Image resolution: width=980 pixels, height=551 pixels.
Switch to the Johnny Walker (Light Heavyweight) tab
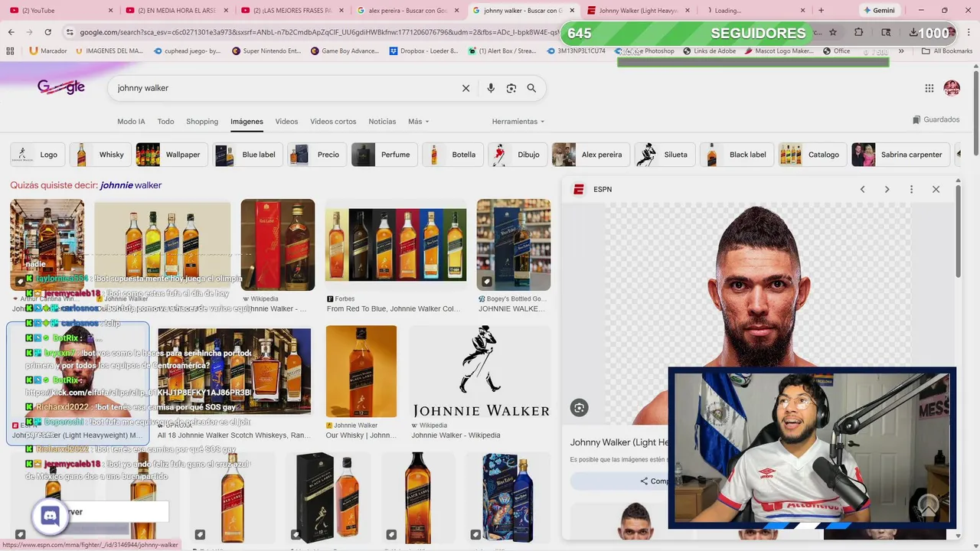(x=637, y=11)
